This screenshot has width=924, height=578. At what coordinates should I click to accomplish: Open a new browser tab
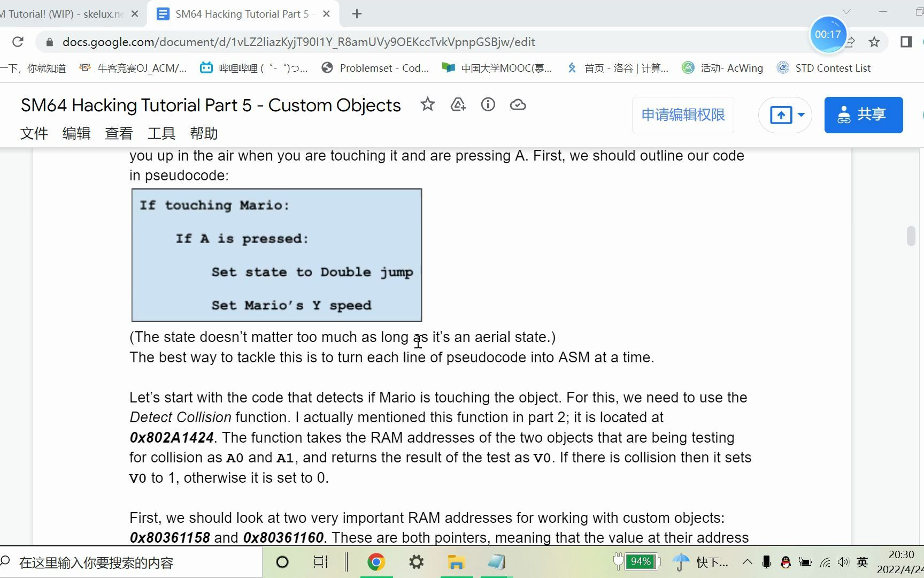click(x=357, y=14)
